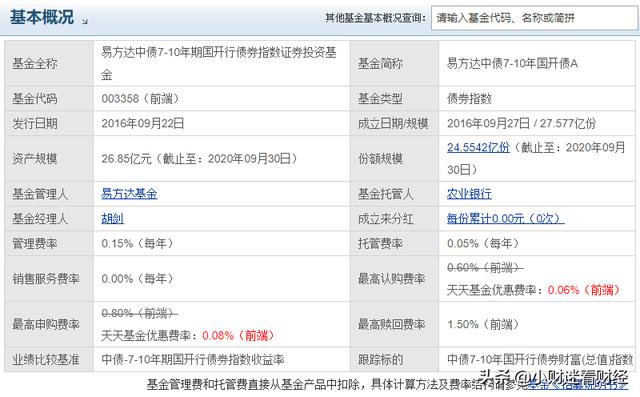Screen dimensions: 640x397
Task: Click the 1.50%（前端） redemption fee value
Action: pos(483,324)
